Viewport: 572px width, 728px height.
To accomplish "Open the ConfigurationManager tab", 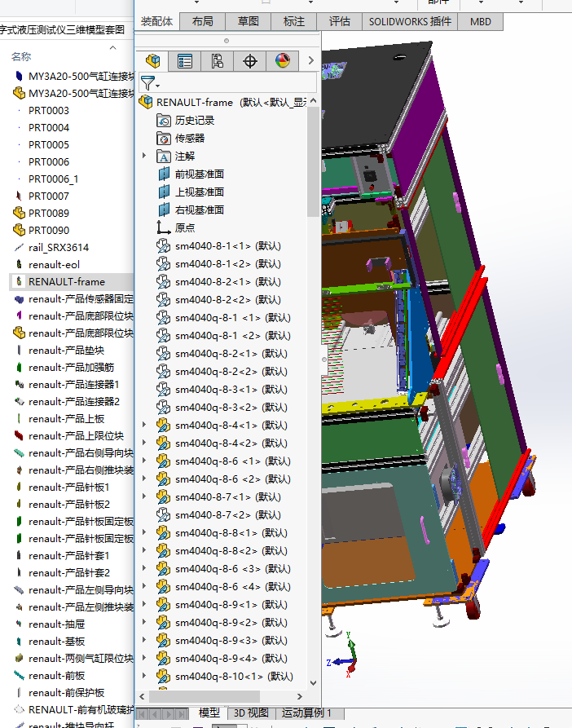I will [217, 61].
